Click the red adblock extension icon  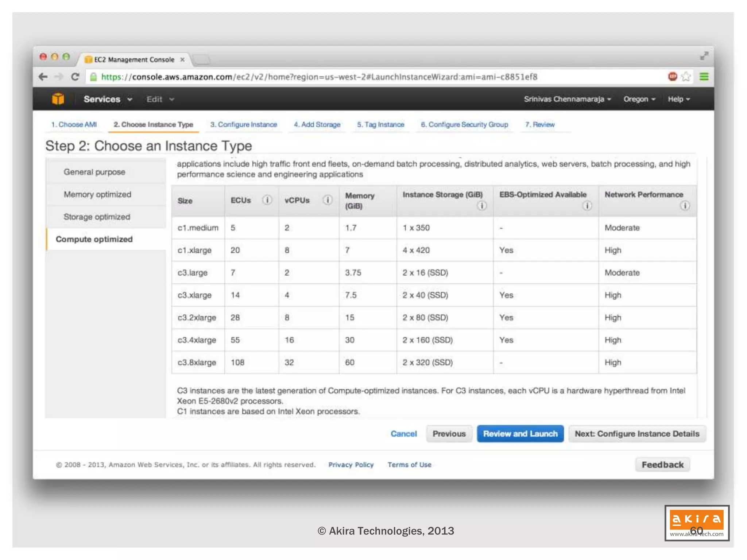(x=672, y=77)
